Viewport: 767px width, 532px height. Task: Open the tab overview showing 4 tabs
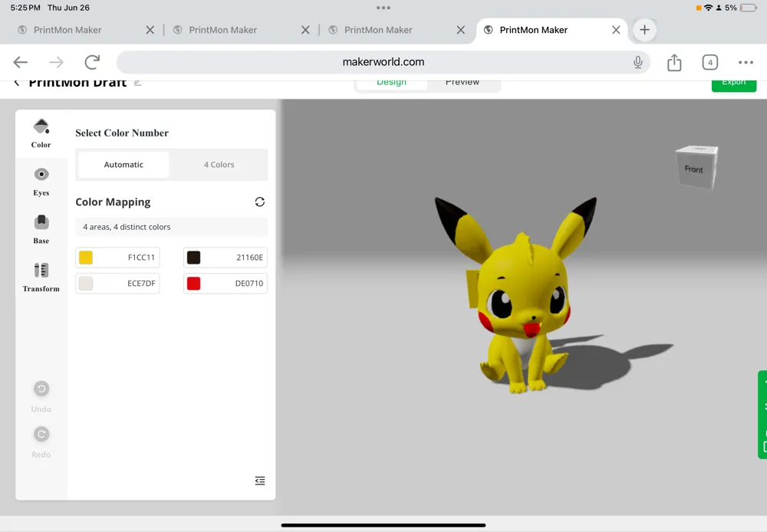point(709,62)
